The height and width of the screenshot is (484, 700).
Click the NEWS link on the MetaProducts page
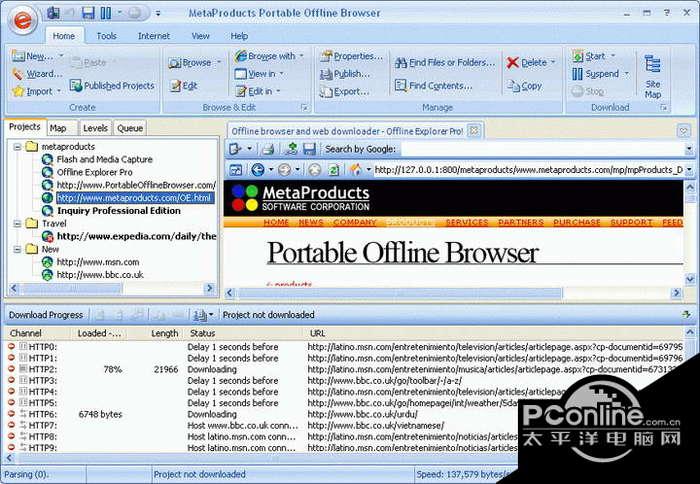point(311,222)
